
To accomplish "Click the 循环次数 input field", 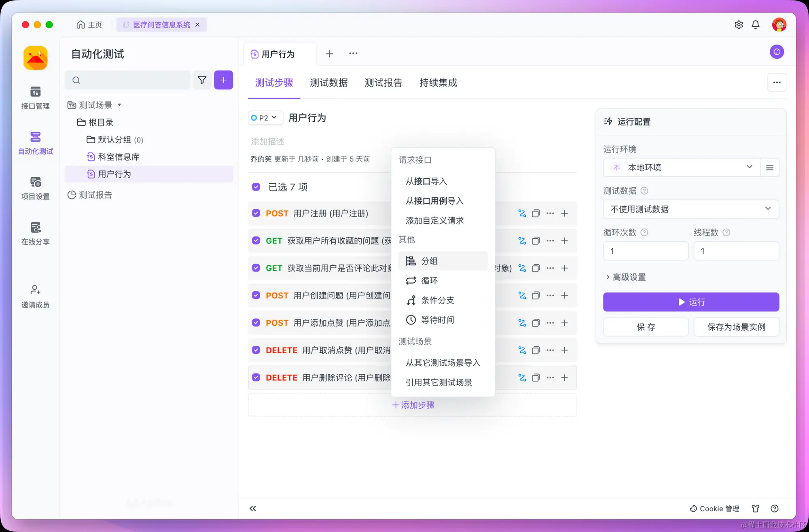I will click(646, 251).
